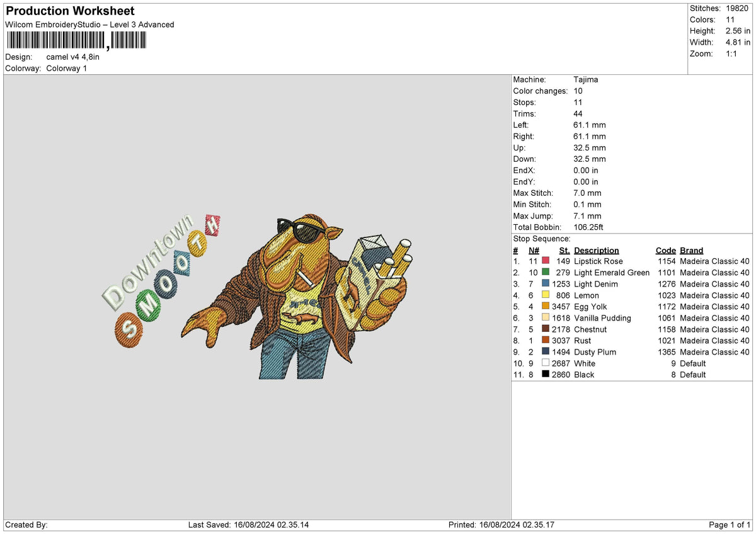Click the Color changes value 10
Screen dimensions: 756x534
[x=578, y=91]
